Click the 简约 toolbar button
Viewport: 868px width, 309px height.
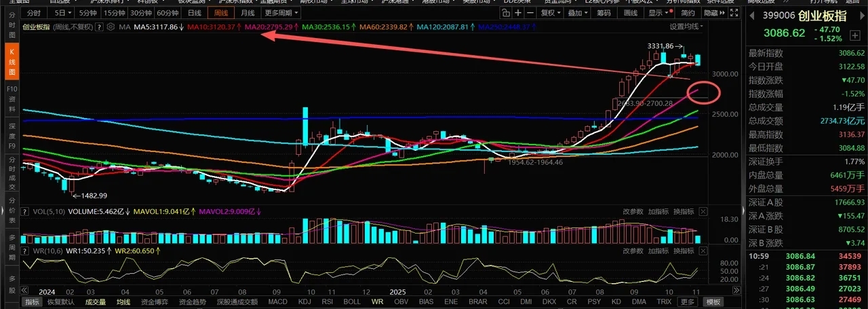tap(687, 13)
